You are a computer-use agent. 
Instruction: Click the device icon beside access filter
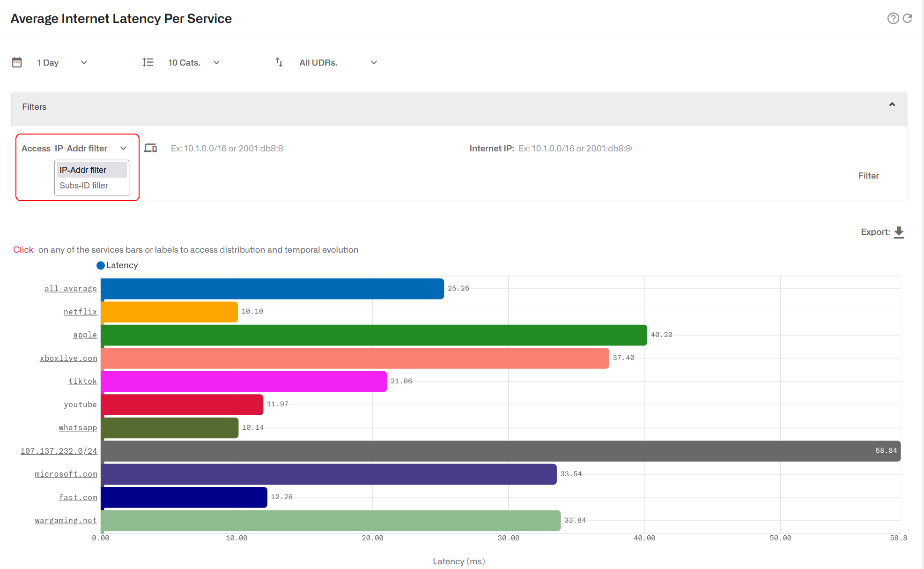(150, 148)
